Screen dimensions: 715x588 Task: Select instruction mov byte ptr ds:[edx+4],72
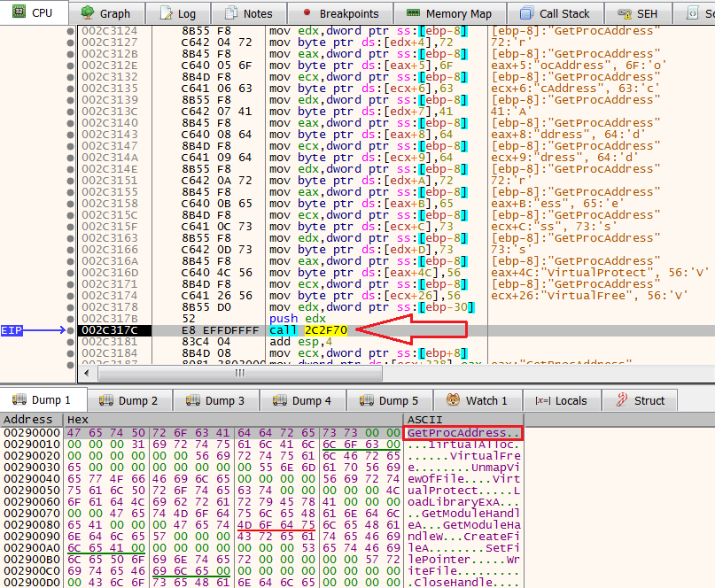(361, 43)
